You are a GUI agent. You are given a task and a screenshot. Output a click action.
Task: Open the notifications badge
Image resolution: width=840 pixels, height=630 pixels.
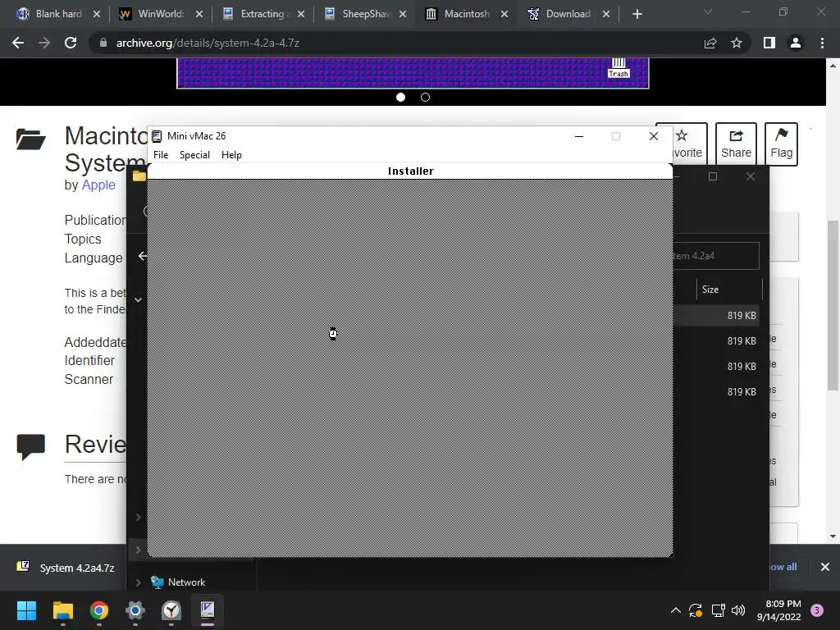pos(817,610)
